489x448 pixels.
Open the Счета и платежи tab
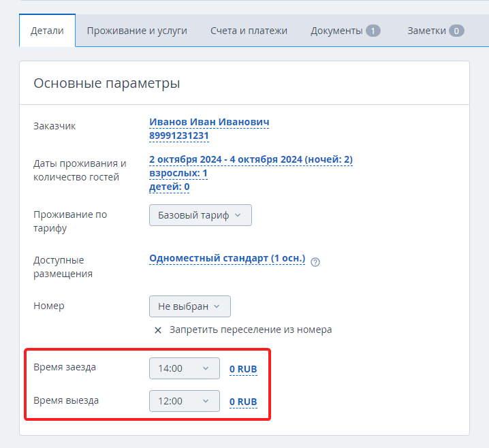coord(249,31)
